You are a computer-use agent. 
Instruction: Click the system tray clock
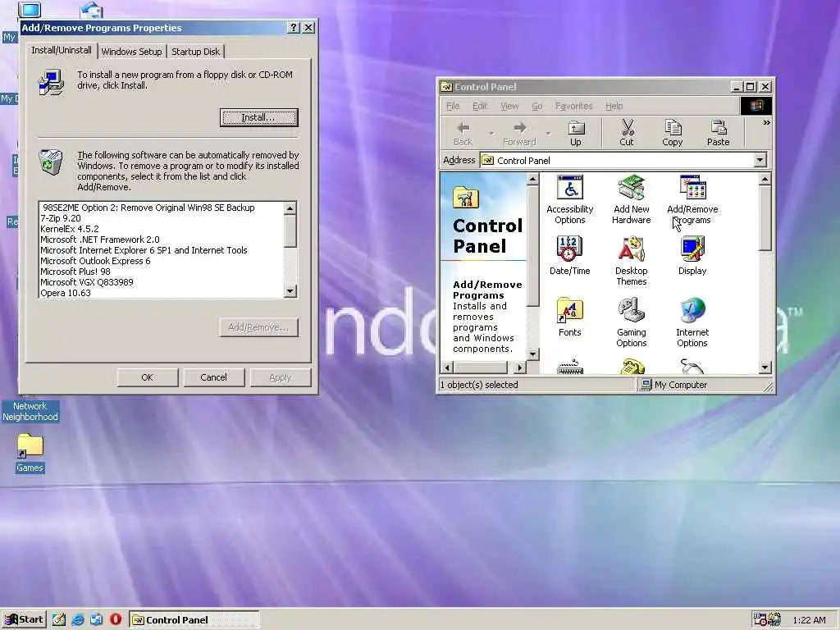coord(809,620)
